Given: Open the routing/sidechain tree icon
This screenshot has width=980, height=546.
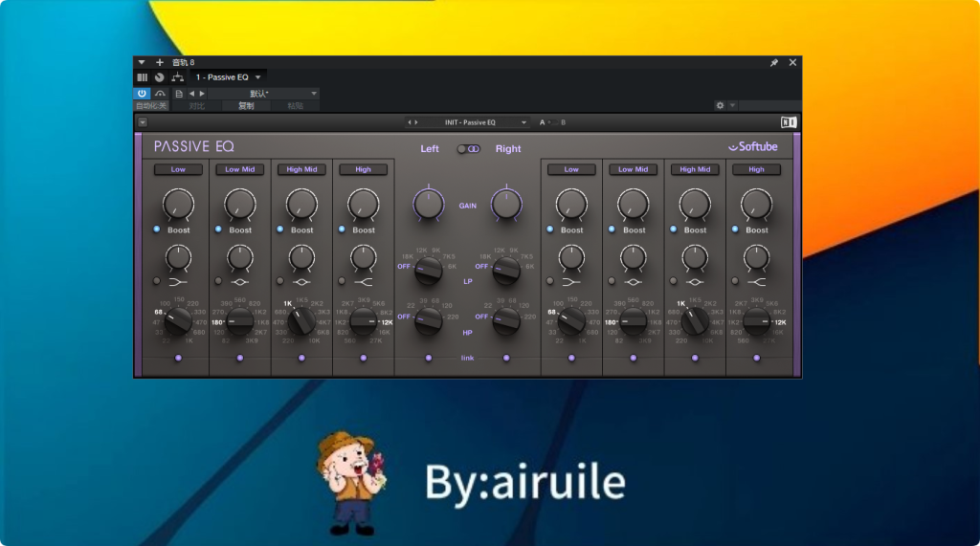Looking at the screenshot, I should pyautogui.click(x=177, y=77).
